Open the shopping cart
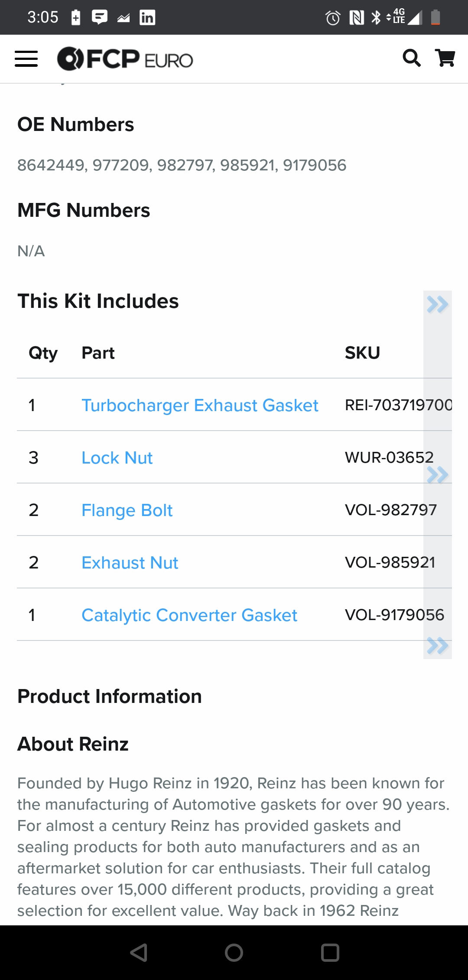468x980 pixels. (x=445, y=58)
